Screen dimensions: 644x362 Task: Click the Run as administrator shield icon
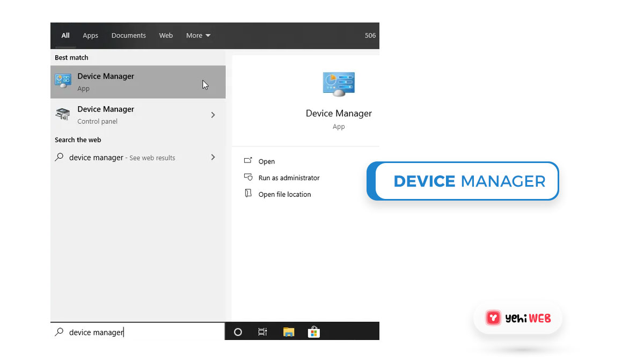tap(248, 177)
